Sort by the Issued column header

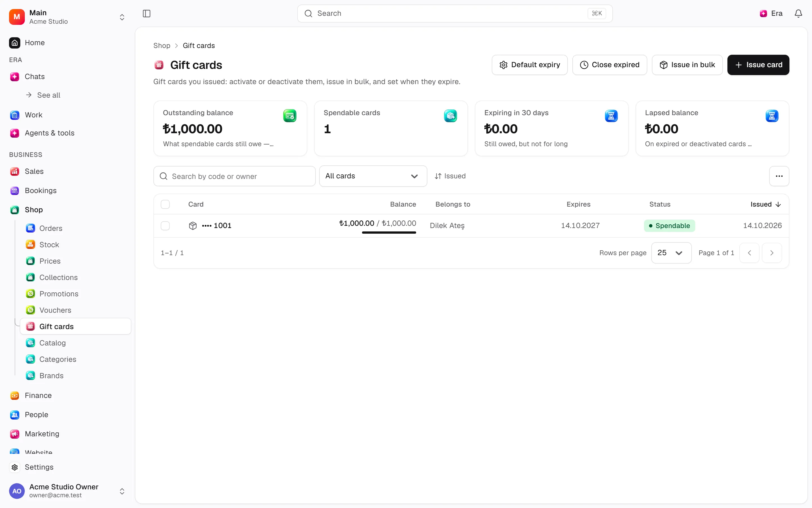coord(766,204)
